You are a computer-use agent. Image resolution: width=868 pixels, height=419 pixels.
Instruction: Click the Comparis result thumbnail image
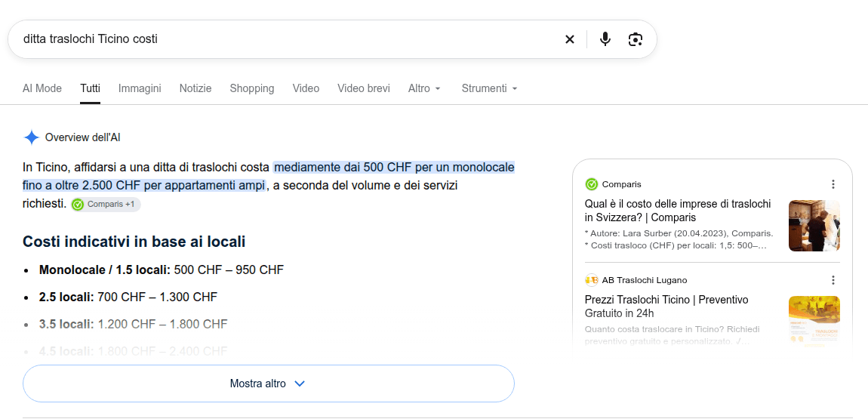tap(814, 226)
